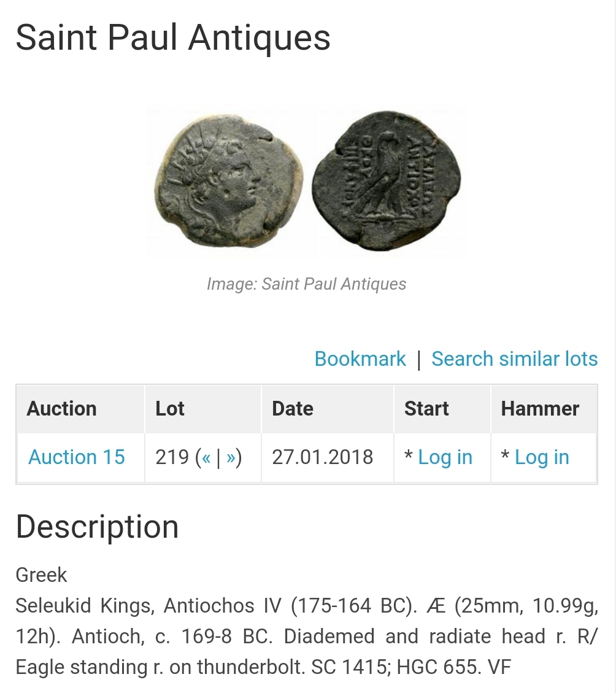
Task: Click the Hammer column header
Action: point(540,408)
